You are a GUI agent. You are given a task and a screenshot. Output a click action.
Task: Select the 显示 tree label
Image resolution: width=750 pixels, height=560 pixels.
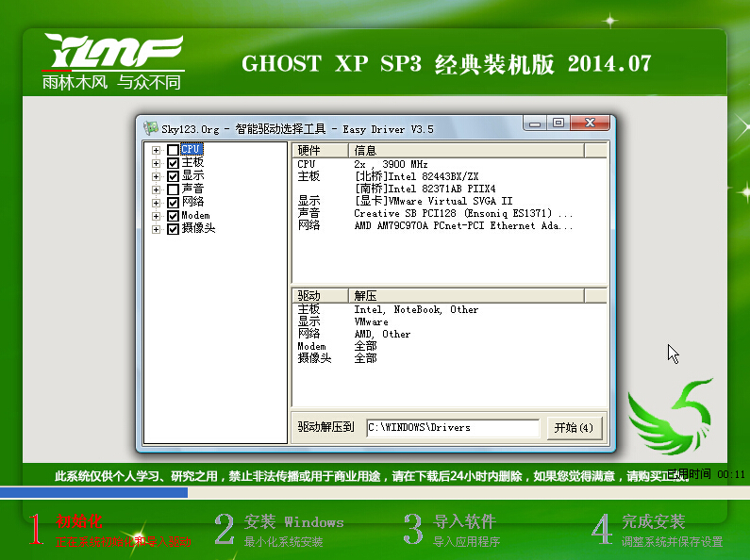coord(192,175)
